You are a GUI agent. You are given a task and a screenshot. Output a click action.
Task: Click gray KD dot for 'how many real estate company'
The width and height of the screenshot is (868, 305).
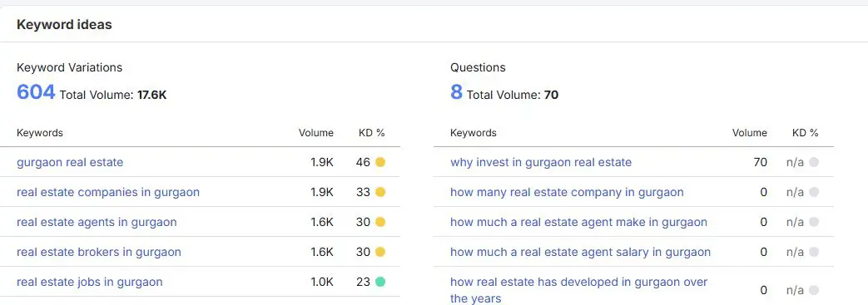[x=813, y=192]
